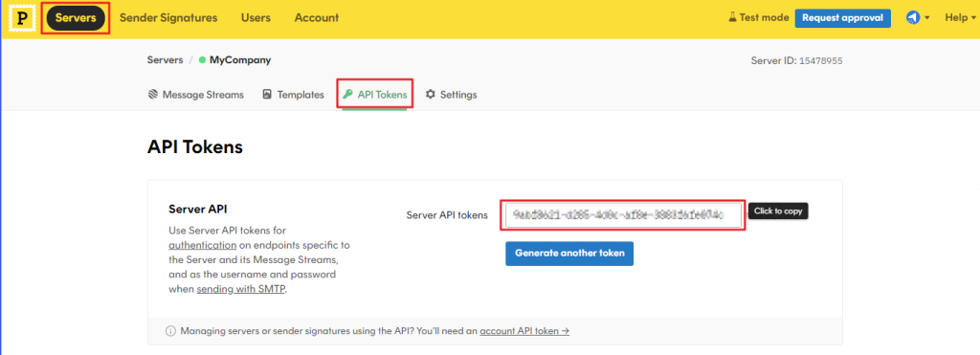Screen dimensions: 980x355
Task: Go to the Users section
Action: [x=256, y=18]
